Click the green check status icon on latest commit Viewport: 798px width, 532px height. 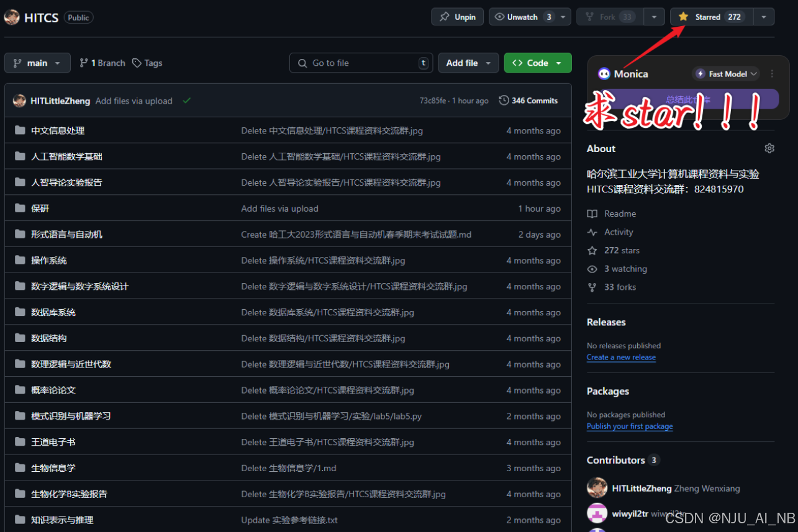[x=186, y=101]
